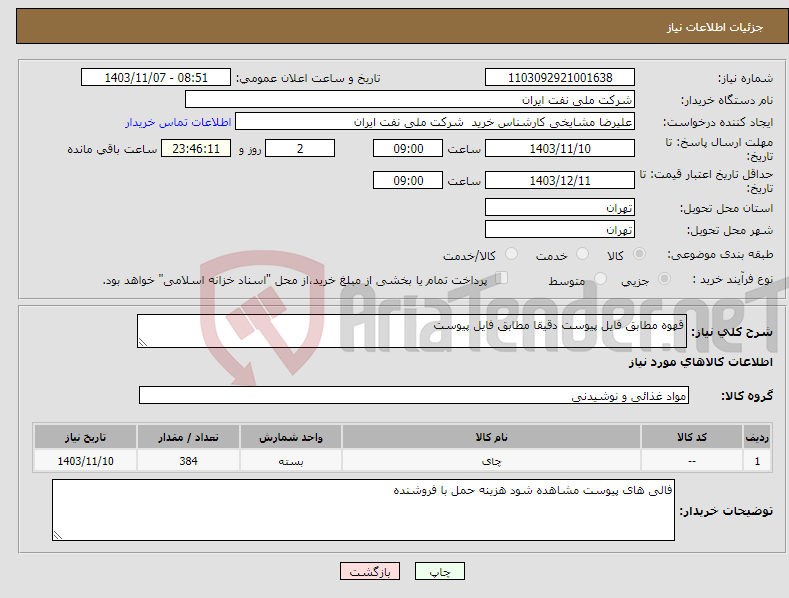The width and height of the screenshot is (789, 598).
Task: Click the ردیف column header
Action: click(x=757, y=437)
